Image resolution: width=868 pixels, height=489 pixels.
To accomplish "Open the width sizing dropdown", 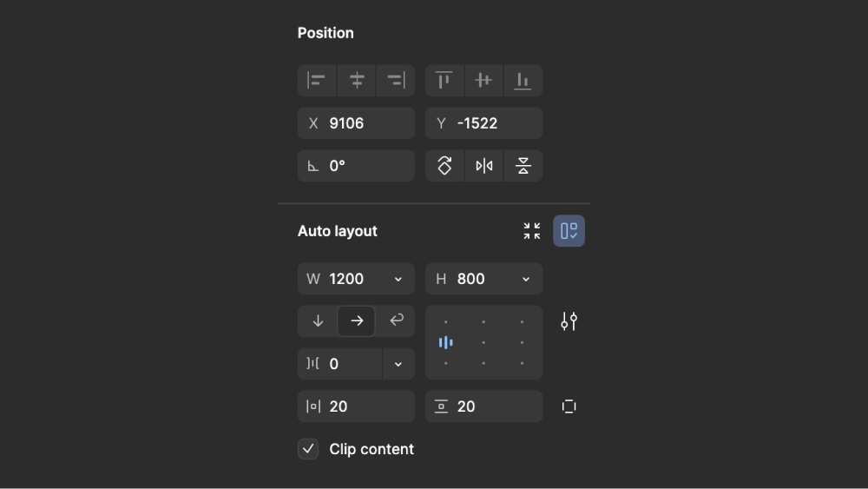I will point(398,279).
